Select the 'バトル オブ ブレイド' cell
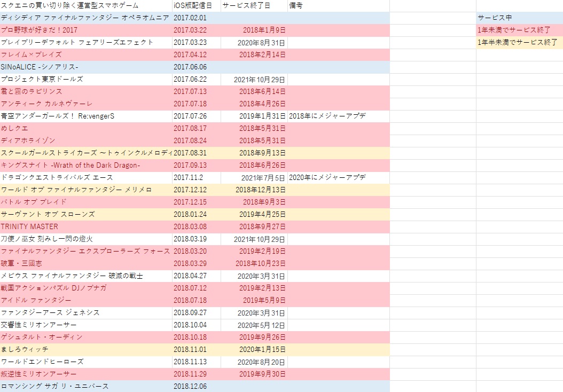This screenshot has height=392, width=563. 86,202
